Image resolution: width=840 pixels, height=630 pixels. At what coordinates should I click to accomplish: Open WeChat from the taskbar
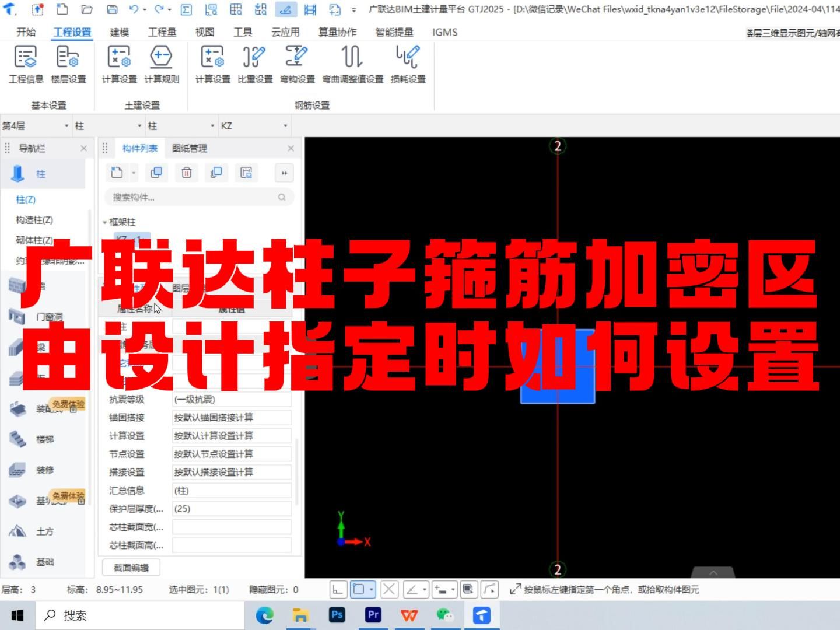[444, 615]
